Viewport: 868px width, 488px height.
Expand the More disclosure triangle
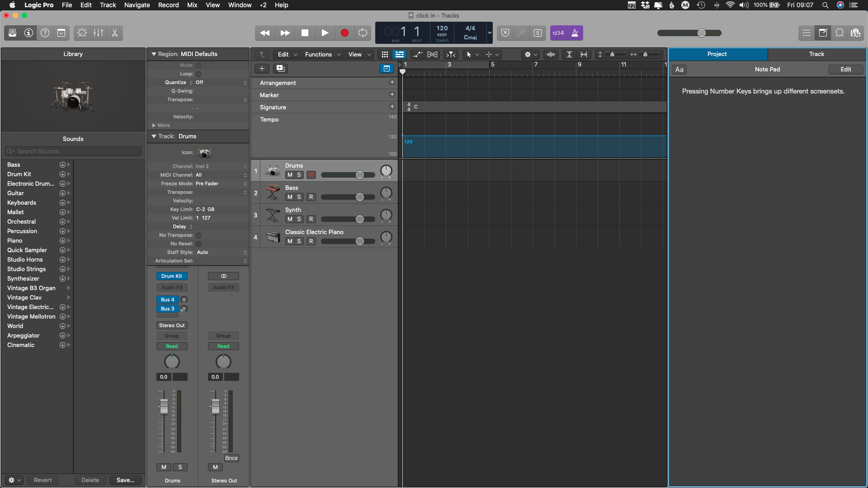click(x=154, y=126)
